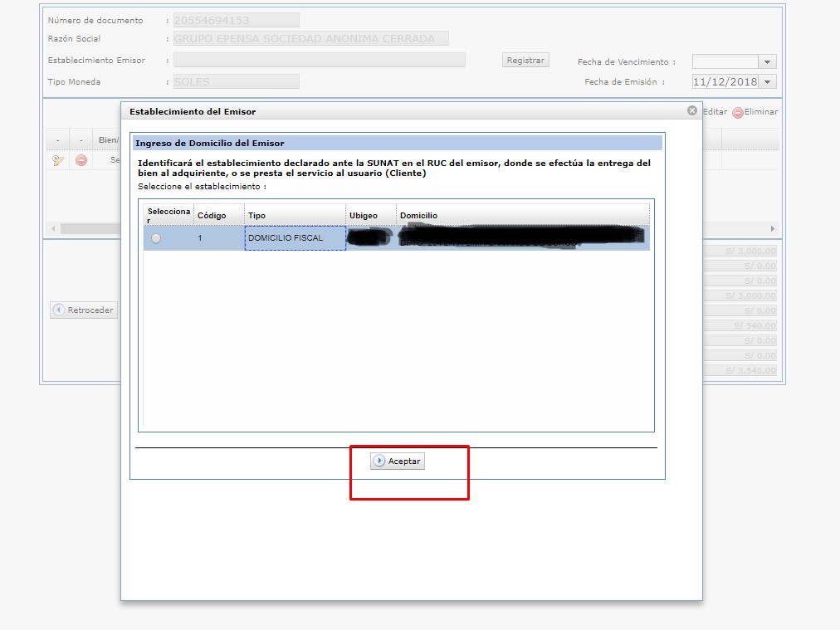Click the Ubigeo column header
This screenshot has width=840, height=630.
tap(371, 215)
